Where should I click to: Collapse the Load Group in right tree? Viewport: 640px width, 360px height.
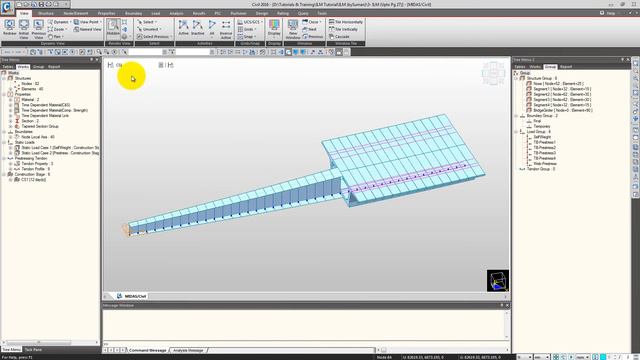[x=516, y=131]
